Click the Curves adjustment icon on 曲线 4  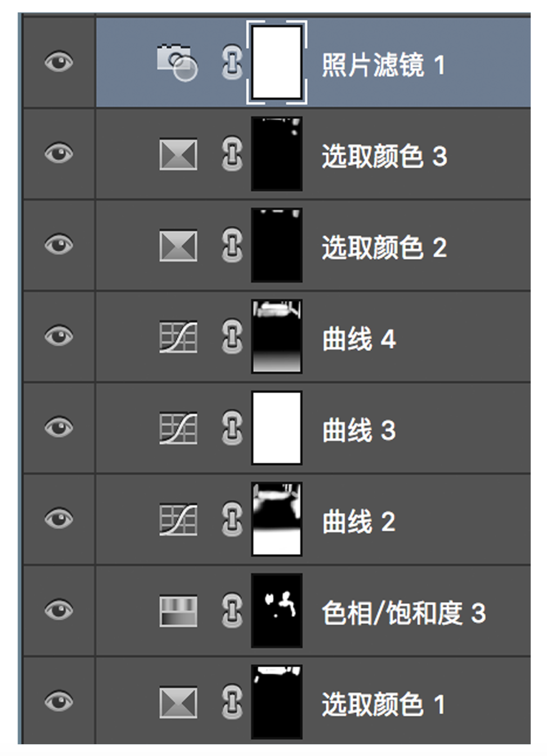click(178, 337)
